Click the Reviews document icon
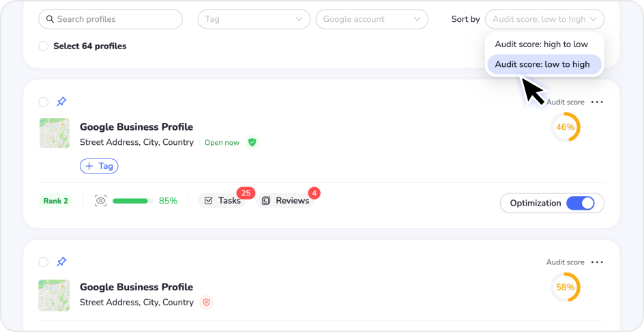The width and height of the screenshot is (644, 332). 266,201
